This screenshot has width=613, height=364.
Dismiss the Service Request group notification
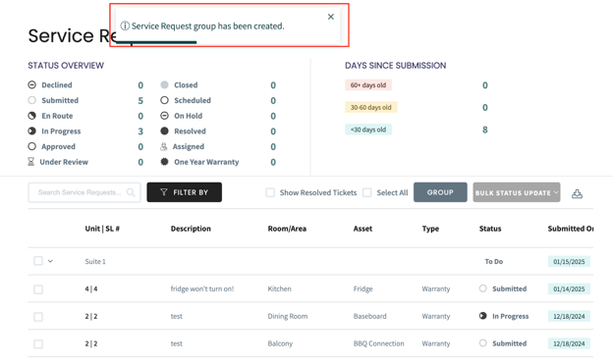pyautogui.click(x=331, y=17)
